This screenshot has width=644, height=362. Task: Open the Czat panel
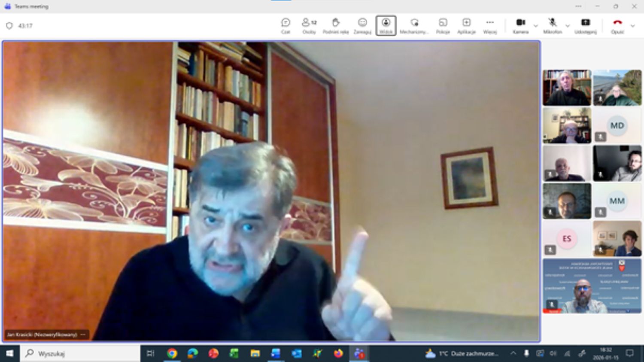coord(286,25)
